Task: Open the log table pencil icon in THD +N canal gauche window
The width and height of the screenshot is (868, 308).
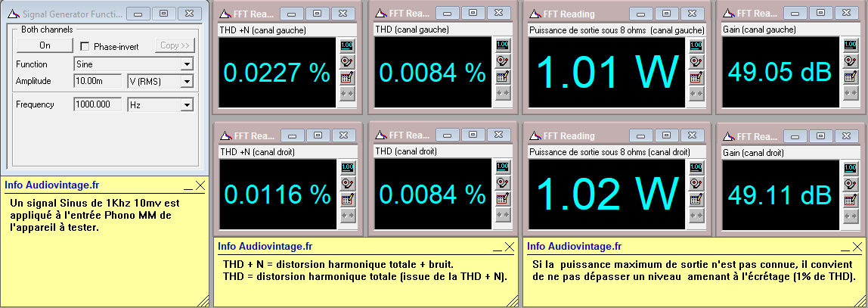Action: (347, 77)
